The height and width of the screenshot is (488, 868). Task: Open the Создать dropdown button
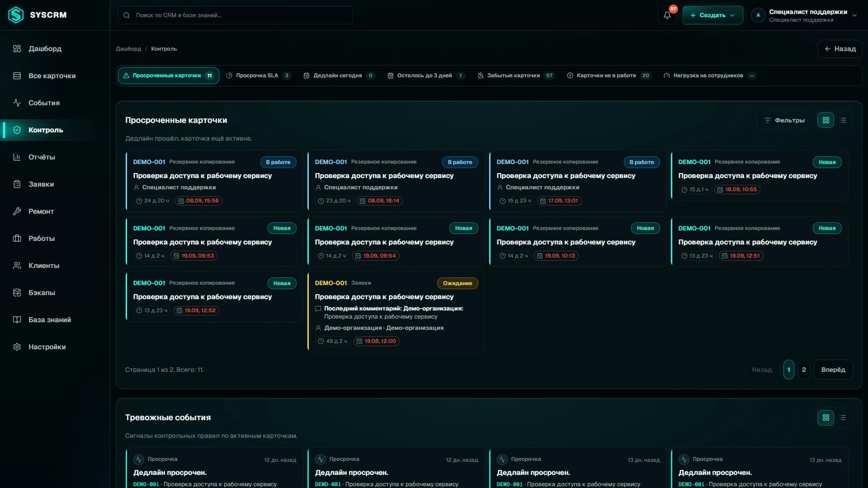[712, 15]
